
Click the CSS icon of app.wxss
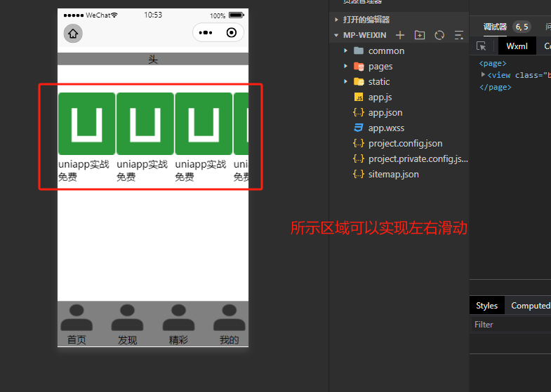click(359, 128)
